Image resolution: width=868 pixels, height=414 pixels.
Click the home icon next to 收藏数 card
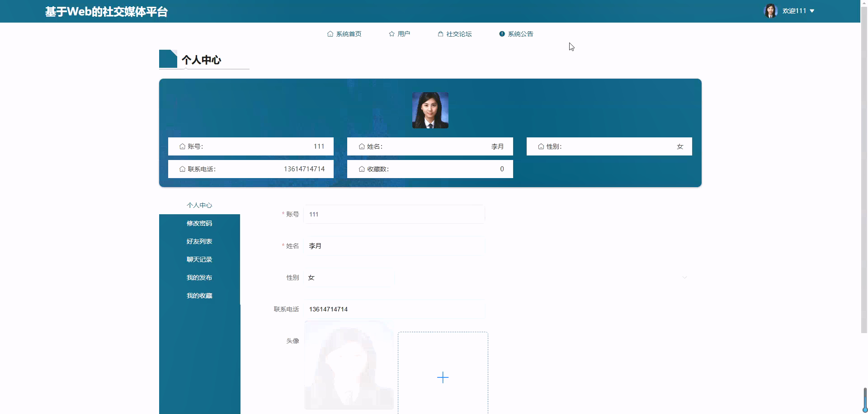click(x=362, y=169)
